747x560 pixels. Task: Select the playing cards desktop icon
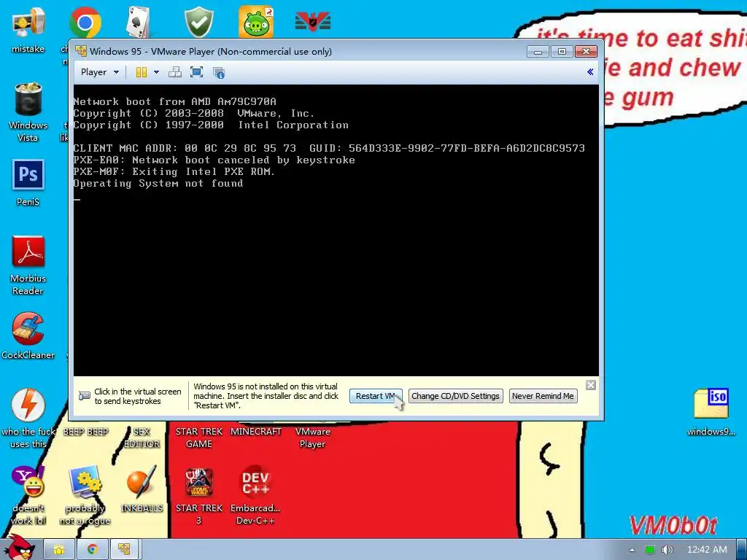pos(139,22)
